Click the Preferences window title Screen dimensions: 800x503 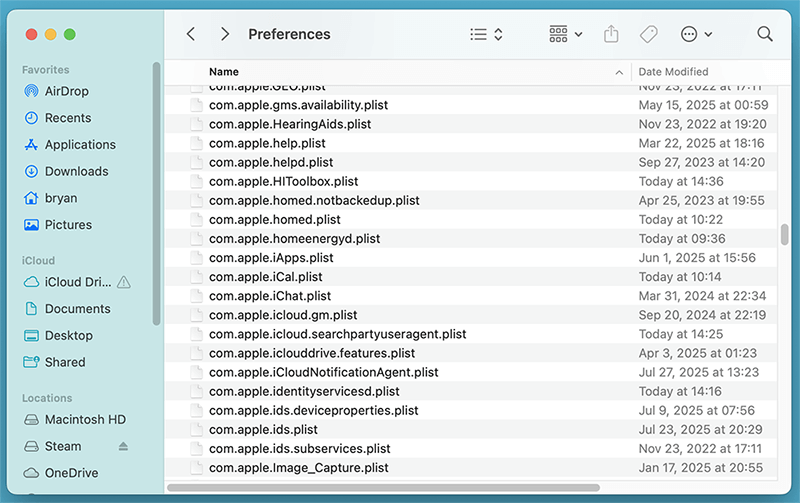[x=289, y=34]
